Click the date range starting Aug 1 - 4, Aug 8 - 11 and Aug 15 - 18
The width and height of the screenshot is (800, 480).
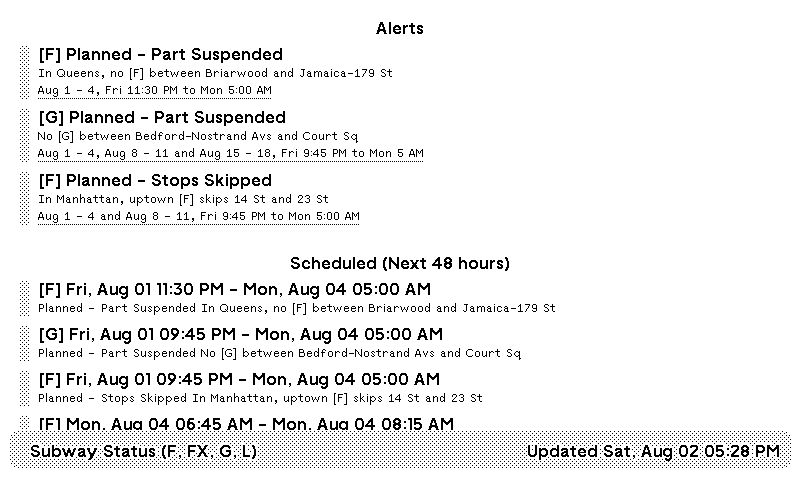[230, 154]
